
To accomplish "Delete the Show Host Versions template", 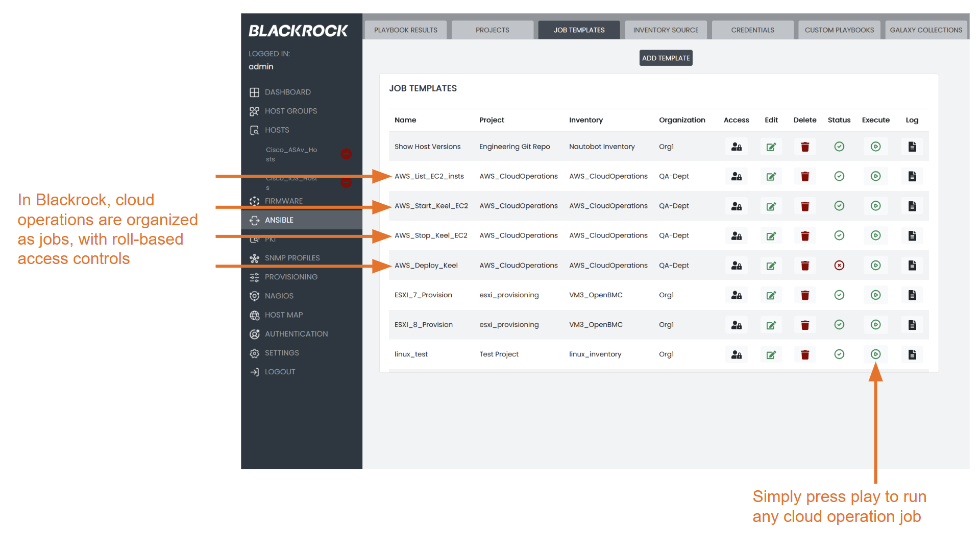I will [x=805, y=147].
